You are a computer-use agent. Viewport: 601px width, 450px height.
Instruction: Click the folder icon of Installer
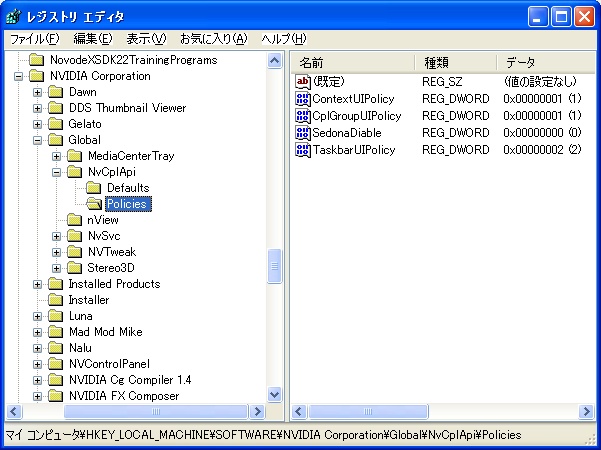coord(56,300)
